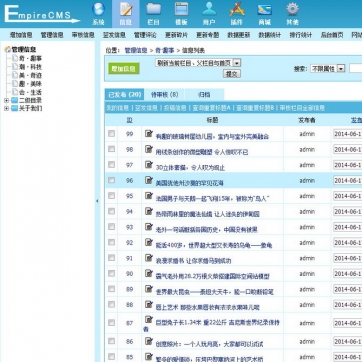Switch to the 归档 tab
362x362 pixels.
tap(204, 95)
